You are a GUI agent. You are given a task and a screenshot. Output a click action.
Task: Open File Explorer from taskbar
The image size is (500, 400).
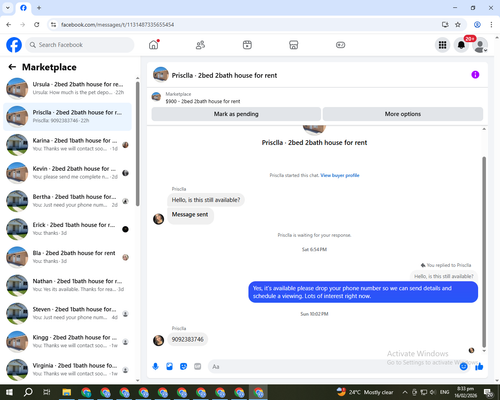click(67, 392)
